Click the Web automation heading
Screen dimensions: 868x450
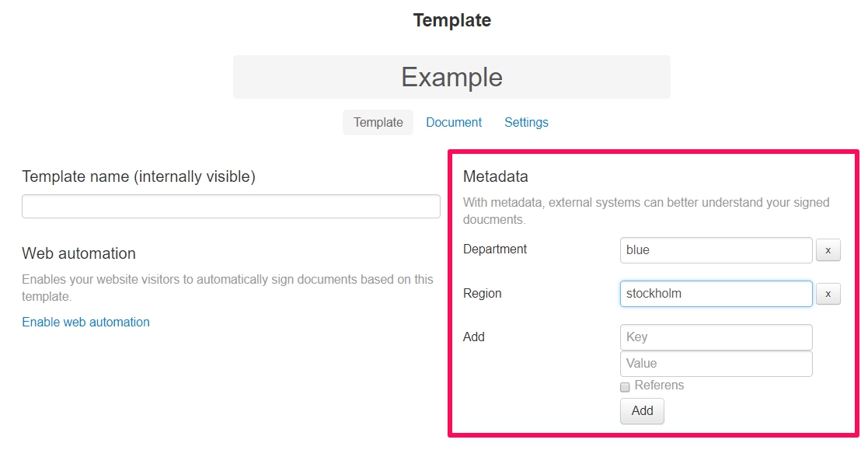click(x=78, y=253)
